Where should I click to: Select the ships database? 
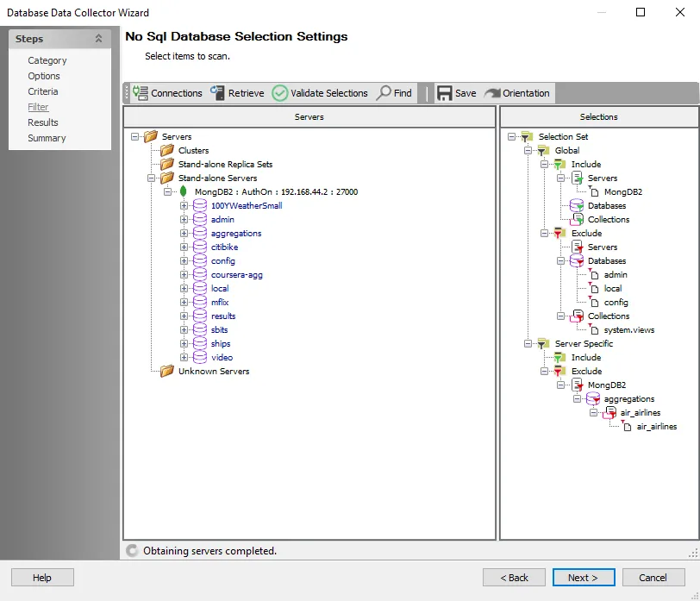tap(221, 343)
